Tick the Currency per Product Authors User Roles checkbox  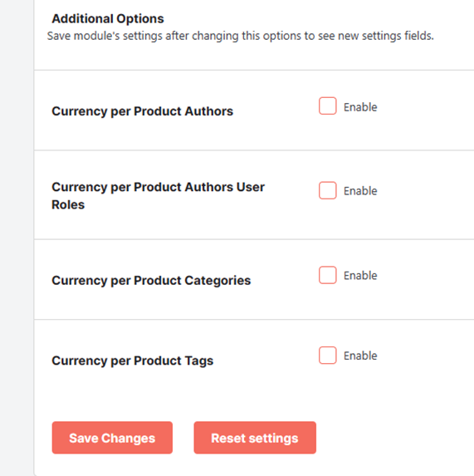click(328, 190)
